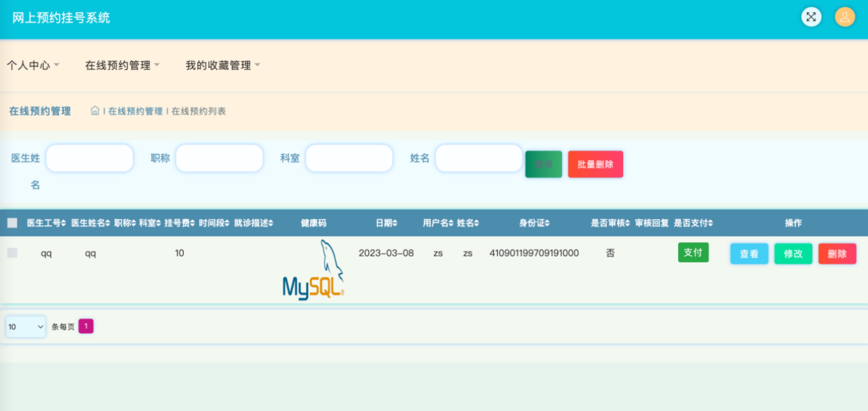Viewport: 868px width, 411px height.
Task: Go to page 1 in pagination
Action: pos(86,326)
